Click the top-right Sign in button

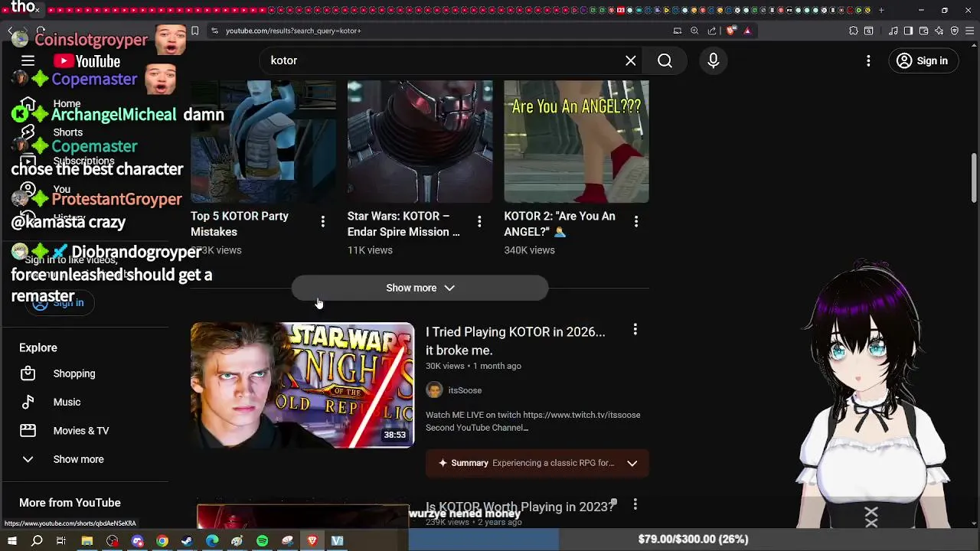(923, 60)
